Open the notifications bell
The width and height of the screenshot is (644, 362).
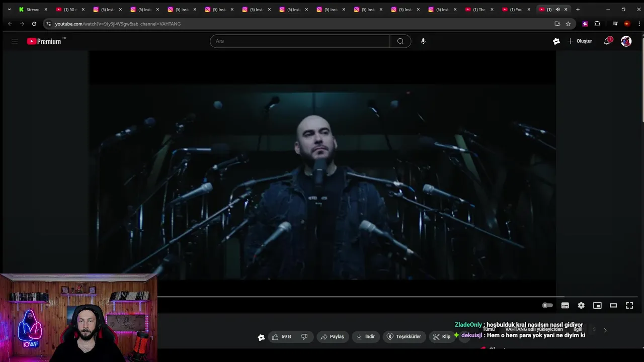607,41
